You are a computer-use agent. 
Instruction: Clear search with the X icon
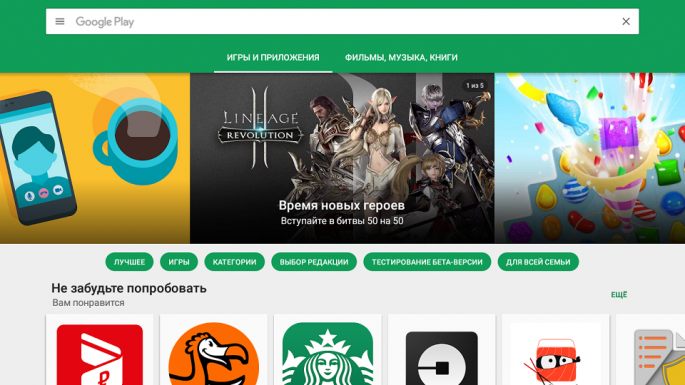tap(626, 21)
